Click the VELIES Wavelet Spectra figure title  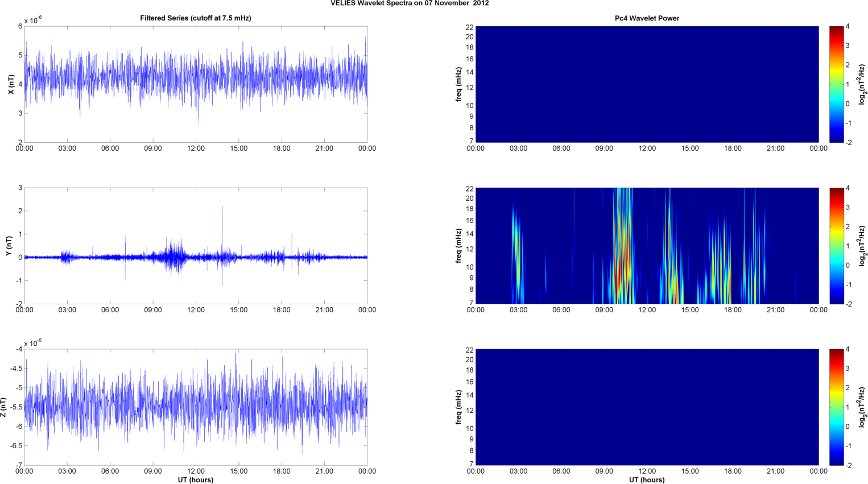409,3
